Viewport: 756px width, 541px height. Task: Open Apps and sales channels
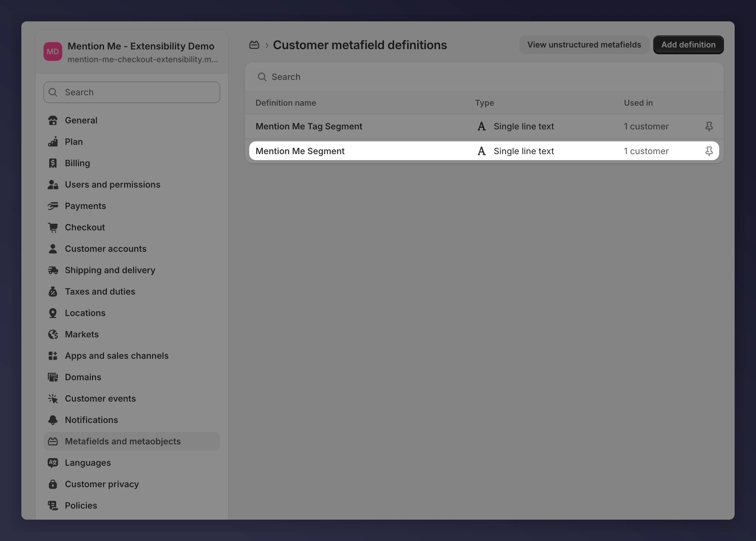coord(132,356)
